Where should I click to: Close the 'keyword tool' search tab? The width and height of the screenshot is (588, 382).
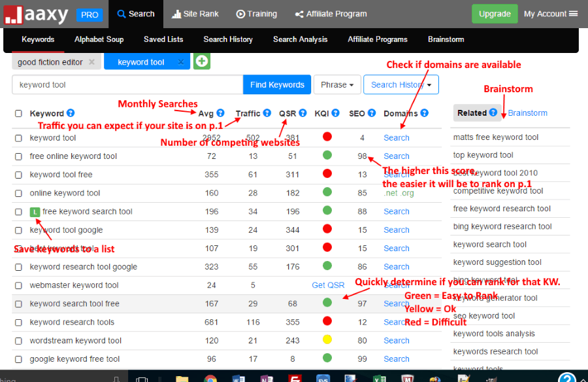coord(181,62)
